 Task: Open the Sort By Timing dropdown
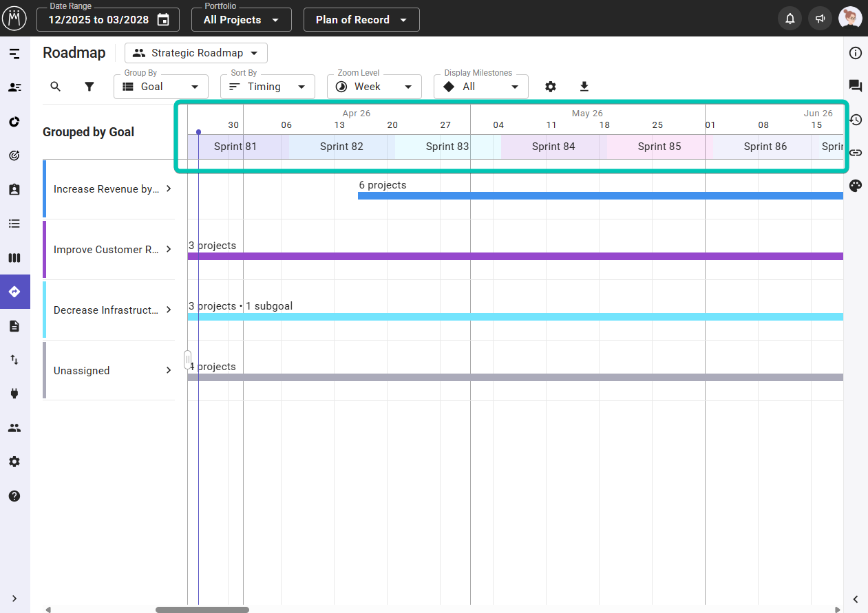click(267, 87)
